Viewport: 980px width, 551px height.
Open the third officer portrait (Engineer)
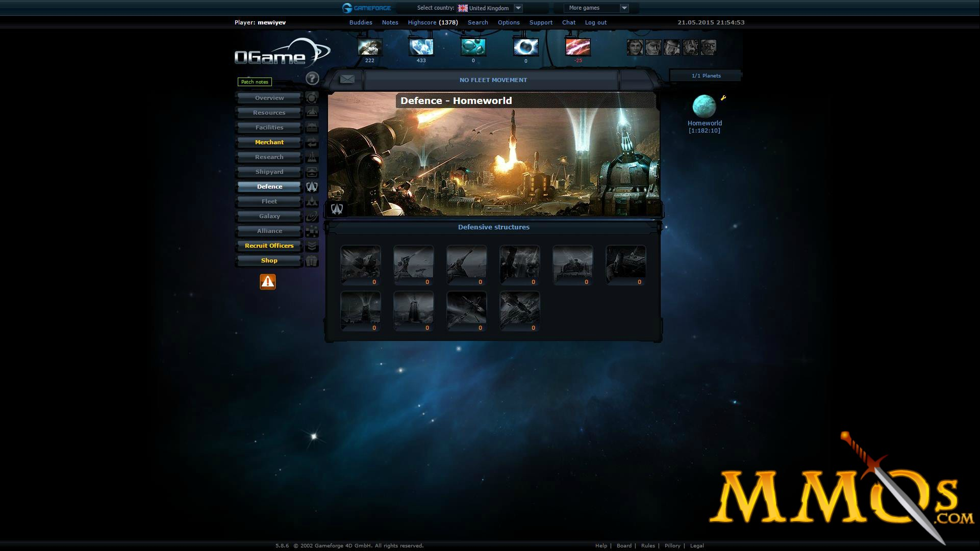(672, 47)
